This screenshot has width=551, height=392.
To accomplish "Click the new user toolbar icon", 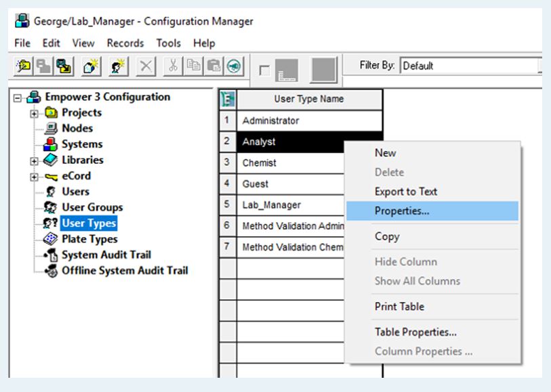I will point(118,66).
